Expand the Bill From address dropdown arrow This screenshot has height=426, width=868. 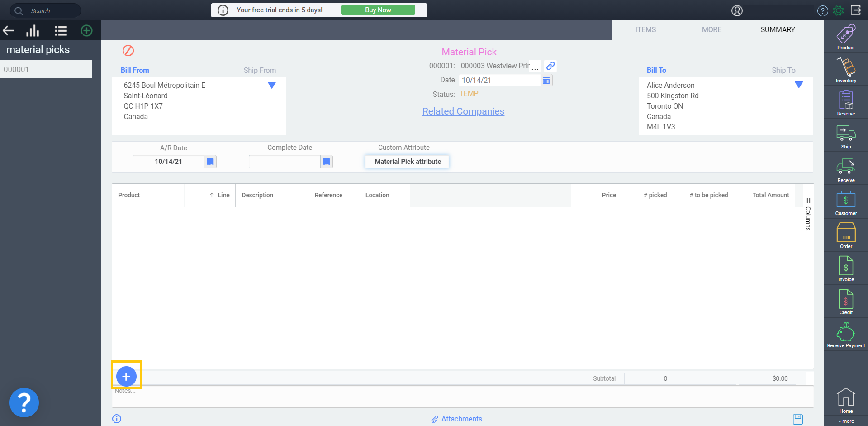tap(272, 85)
